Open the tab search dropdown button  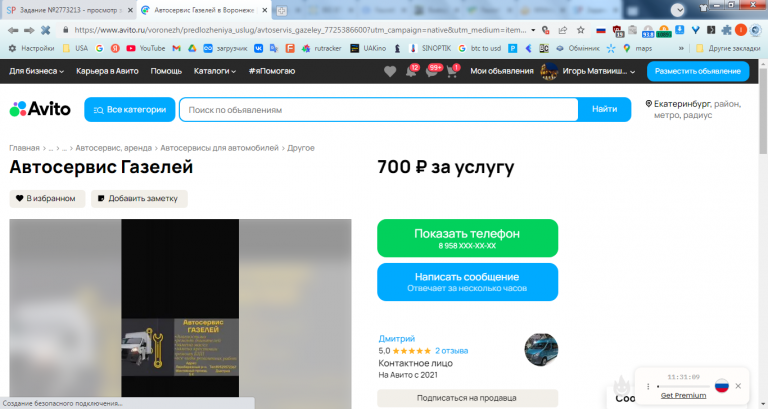(677, 9)
